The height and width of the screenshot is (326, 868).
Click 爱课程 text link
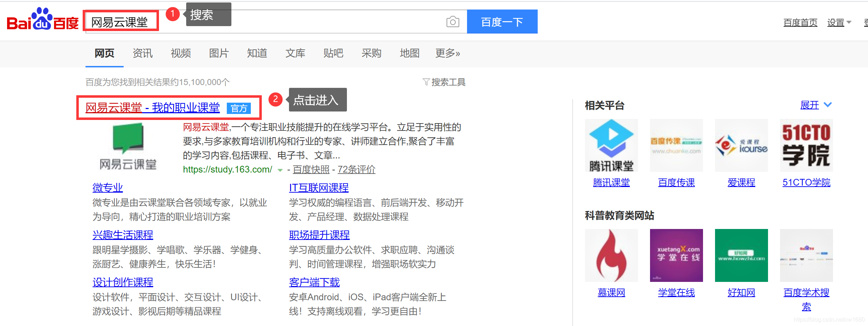coord(741,182)
